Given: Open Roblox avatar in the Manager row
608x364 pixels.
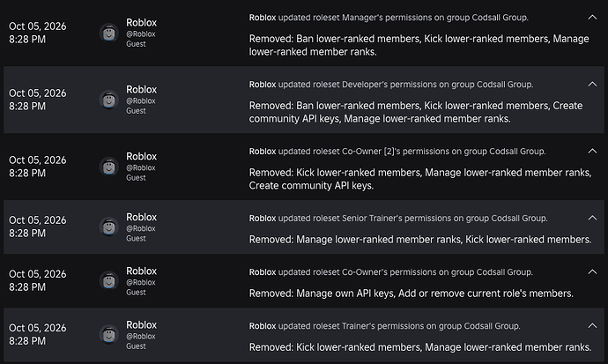Looking at the screenshot, I should click(x=109, y=33).
